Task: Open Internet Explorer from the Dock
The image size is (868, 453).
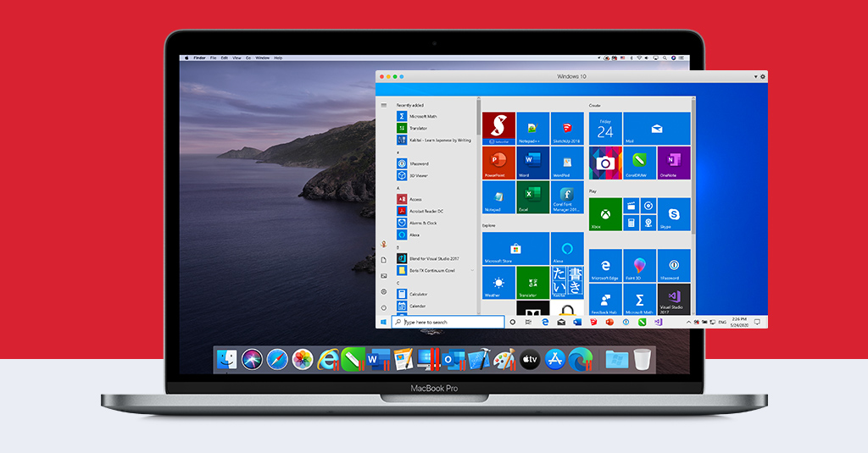Action: 328,360
